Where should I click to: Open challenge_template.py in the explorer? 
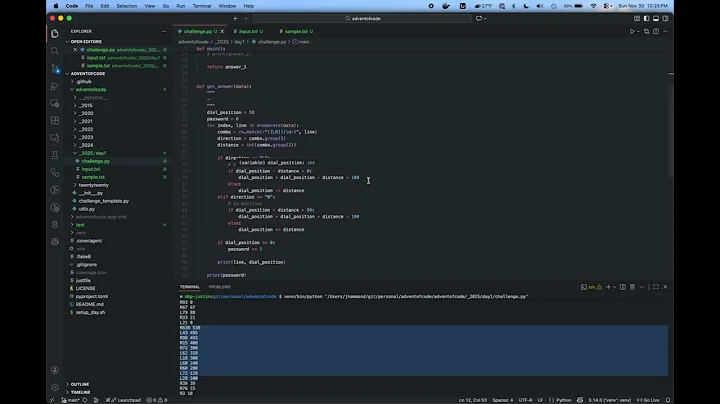[x=103, y=201]
